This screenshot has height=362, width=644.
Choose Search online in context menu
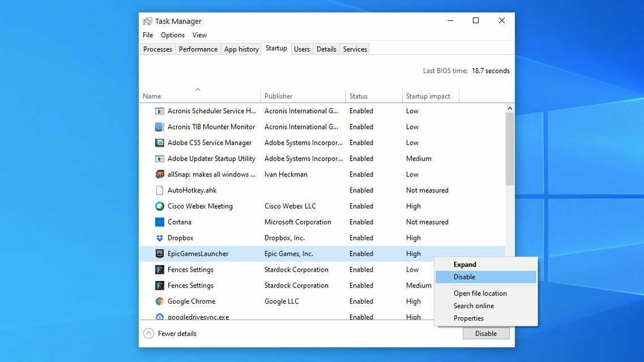486,306
